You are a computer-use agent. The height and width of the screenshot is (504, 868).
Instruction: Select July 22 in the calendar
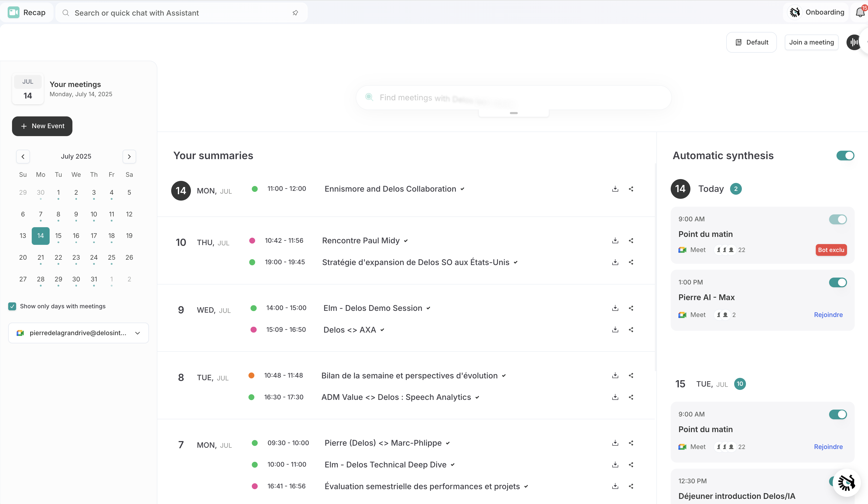click(x=58, y=258)
